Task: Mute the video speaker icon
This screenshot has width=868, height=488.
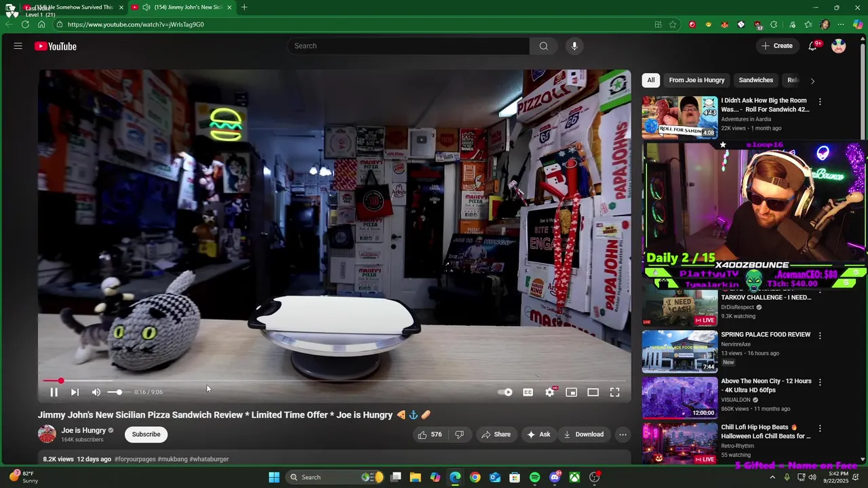Action: tap(96, 392)
